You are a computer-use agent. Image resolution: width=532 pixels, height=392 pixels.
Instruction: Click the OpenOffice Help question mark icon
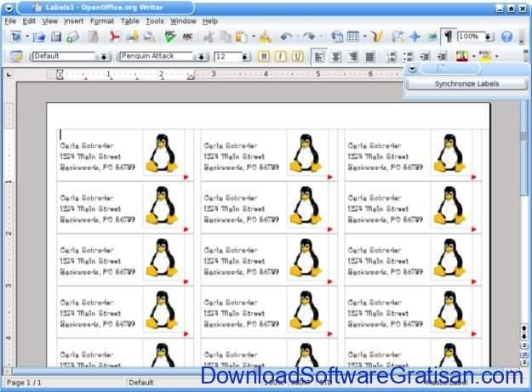[x=506, y=37]
